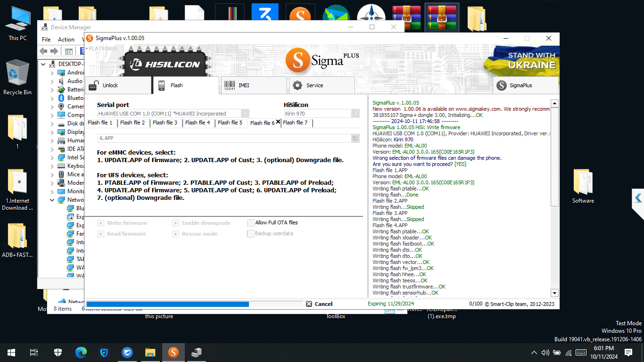The height and width of the screenshot is (362, 644).
Task: Open the Service tab with gear icon
Action: pos(322,85)
